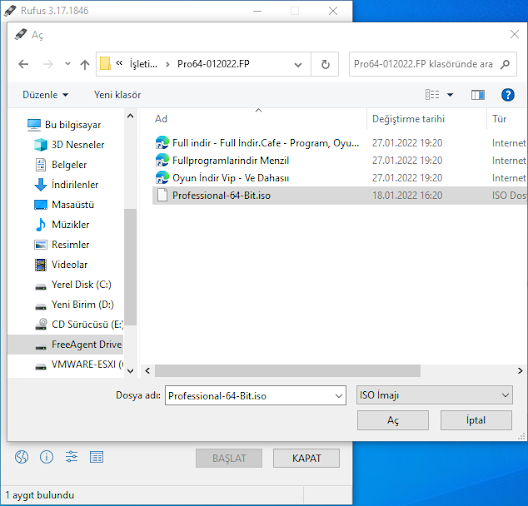Open the ISO İmajı file type dropdown
This screenshot has width=528, height=506.
pos(434,395)
